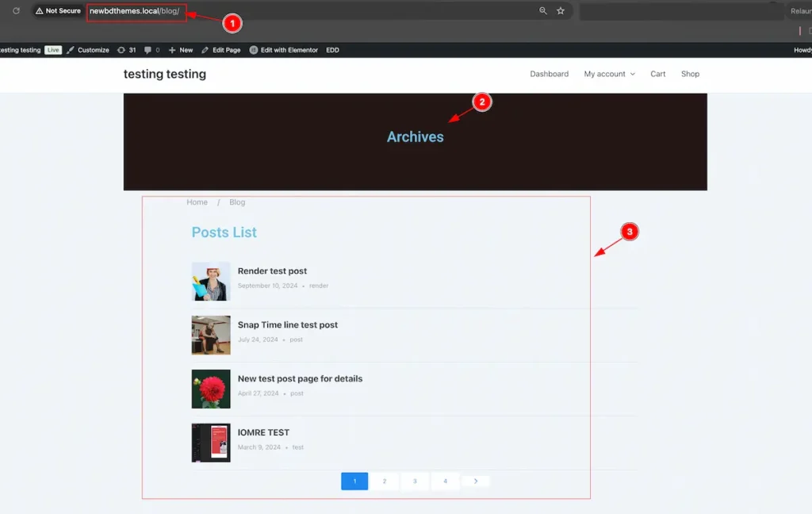
Task: Open the Render test post title link
Action: tap(272, 271)
